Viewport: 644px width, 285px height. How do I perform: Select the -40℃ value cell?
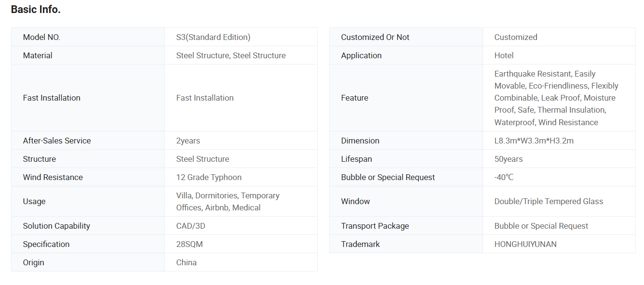559,177
